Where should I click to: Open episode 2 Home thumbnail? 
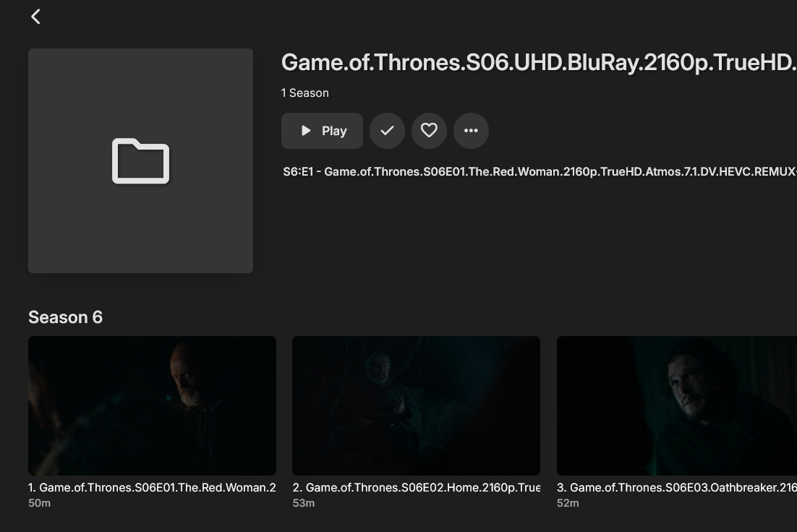(416, 406)
